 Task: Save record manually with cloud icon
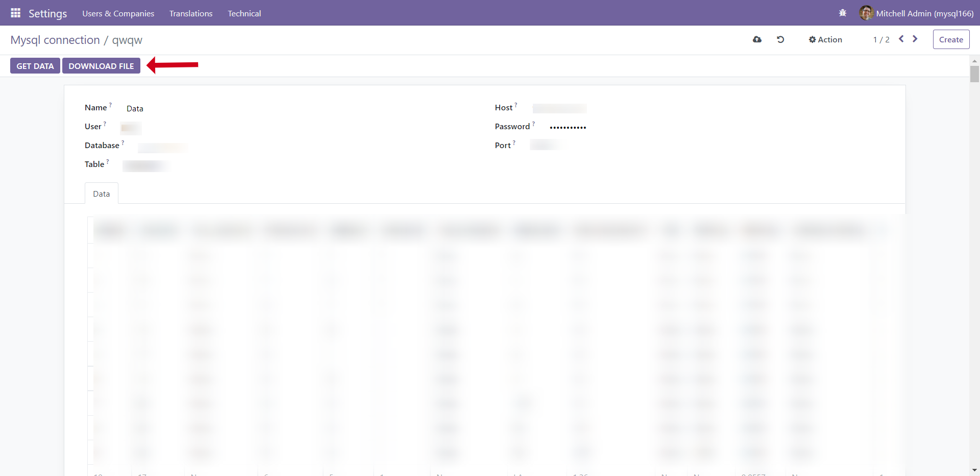[x=757, y=39]
